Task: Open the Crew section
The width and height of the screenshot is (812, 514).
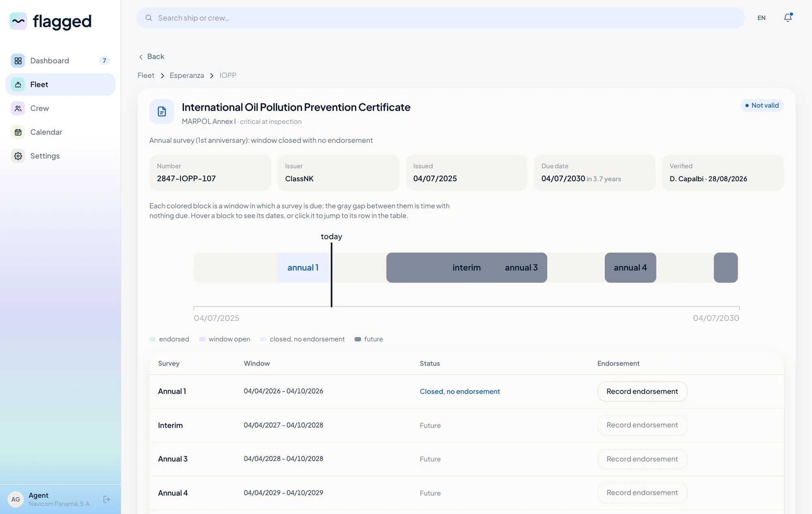Action: 60,108
